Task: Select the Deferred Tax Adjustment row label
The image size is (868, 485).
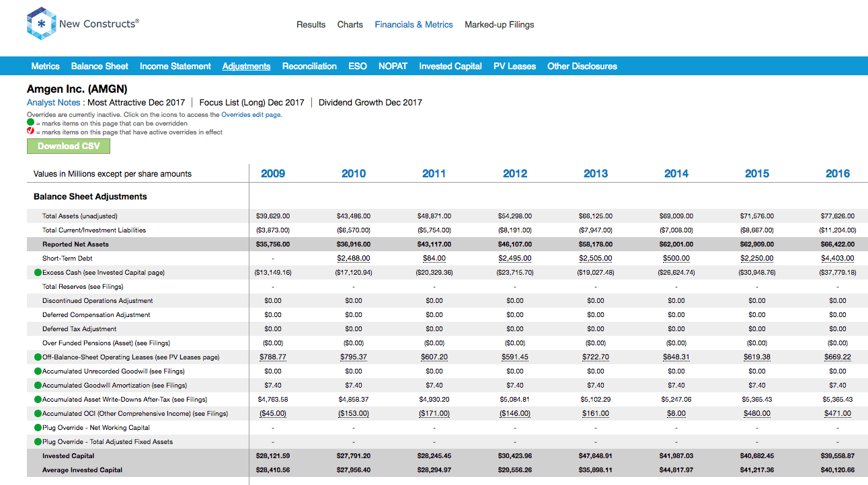Action: point(79,329)
